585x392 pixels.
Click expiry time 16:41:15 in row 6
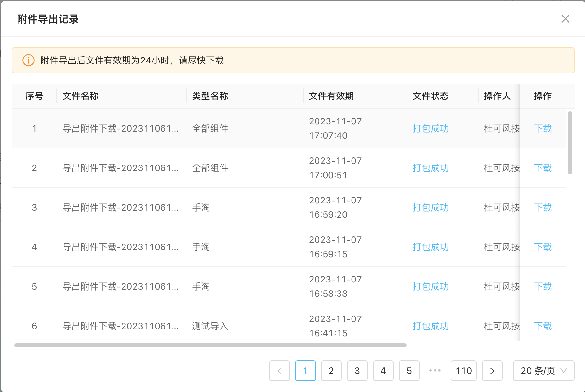click(x=328, y=333)
